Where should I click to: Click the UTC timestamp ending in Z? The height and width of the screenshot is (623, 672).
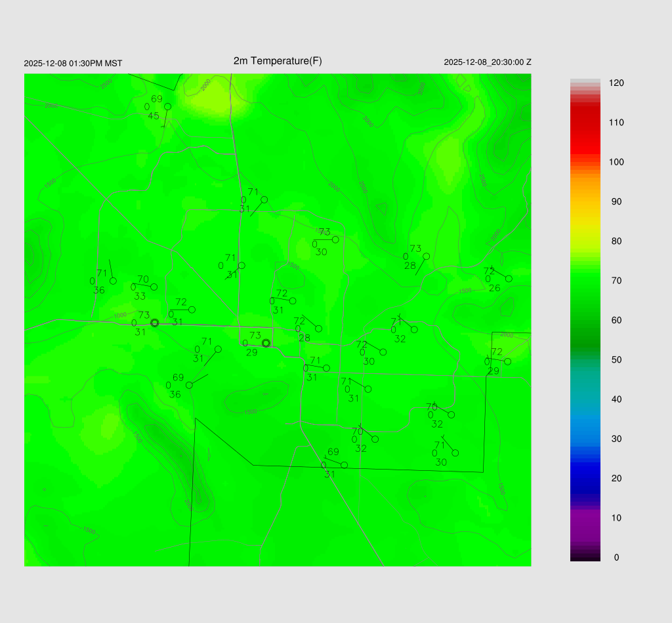point(487,62)
